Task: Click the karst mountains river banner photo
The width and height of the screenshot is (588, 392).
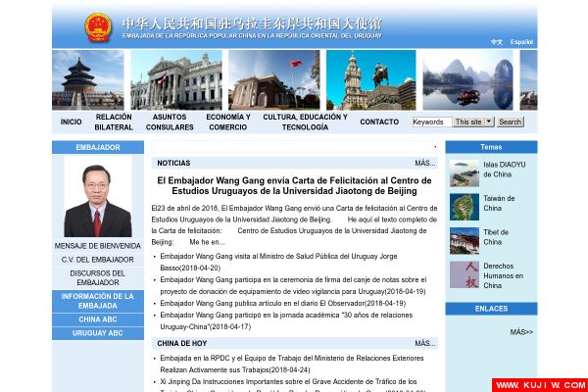Action: click(467, 80)
